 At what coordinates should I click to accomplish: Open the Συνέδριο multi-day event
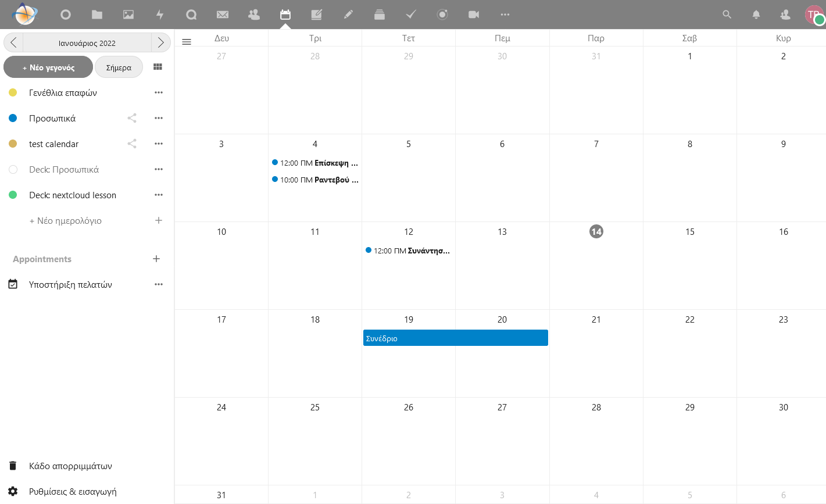(456, 338)
